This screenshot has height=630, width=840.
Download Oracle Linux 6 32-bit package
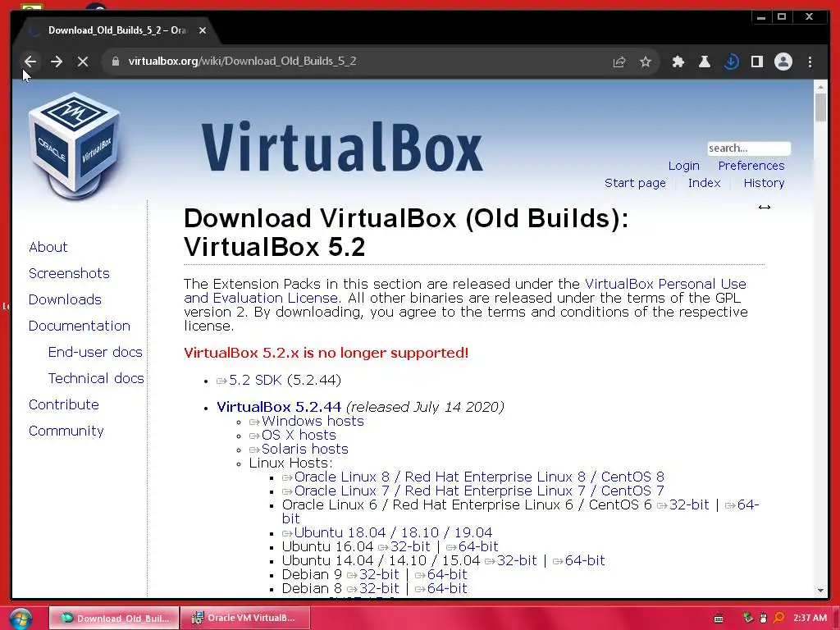[x=688, y=504]
